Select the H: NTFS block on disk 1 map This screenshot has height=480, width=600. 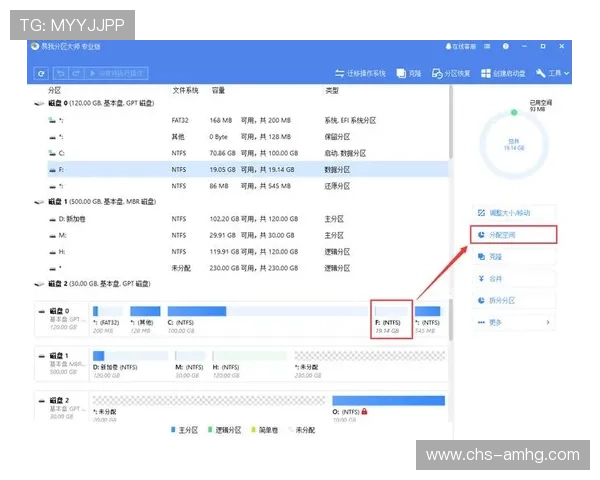(x=249, y=364)
